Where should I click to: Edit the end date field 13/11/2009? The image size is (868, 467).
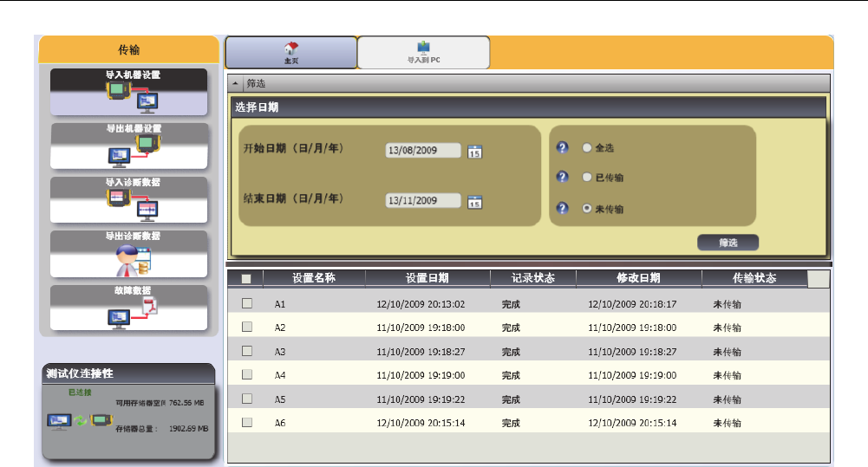[x=423, y=200]
